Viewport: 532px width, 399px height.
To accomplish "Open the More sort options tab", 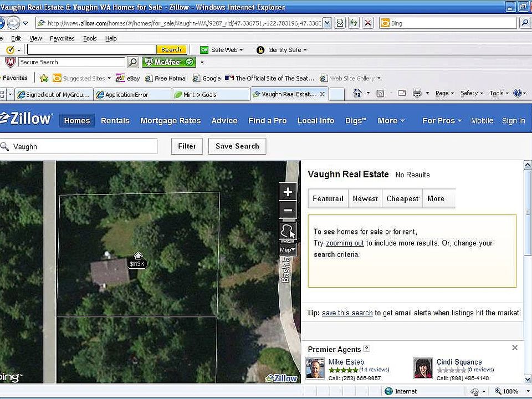I will 436,198.
